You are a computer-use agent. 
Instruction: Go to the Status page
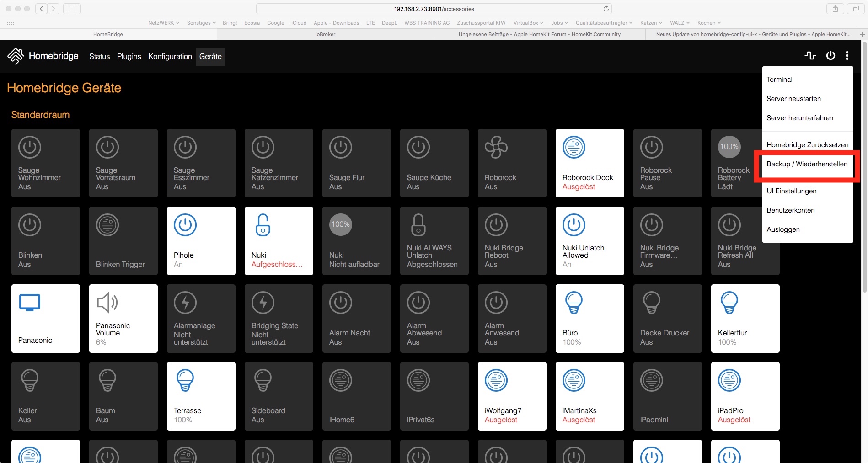[x=100, y=57]
